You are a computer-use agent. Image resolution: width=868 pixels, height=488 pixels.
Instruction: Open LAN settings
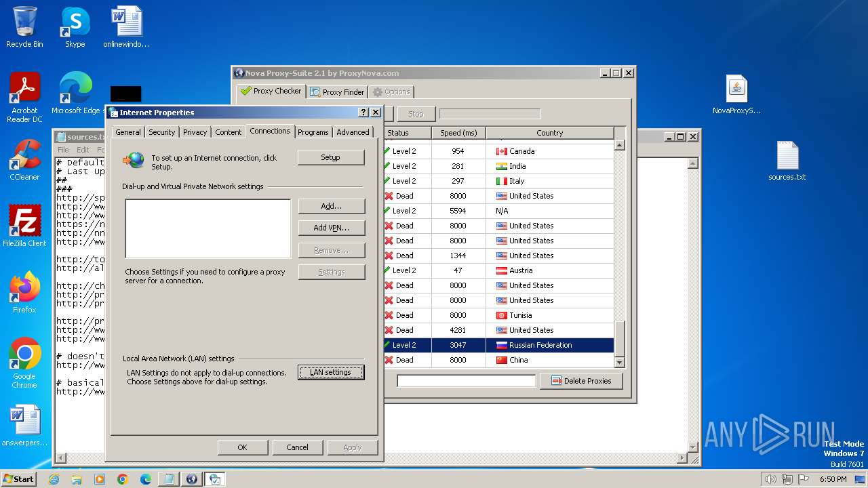point(331,372)
